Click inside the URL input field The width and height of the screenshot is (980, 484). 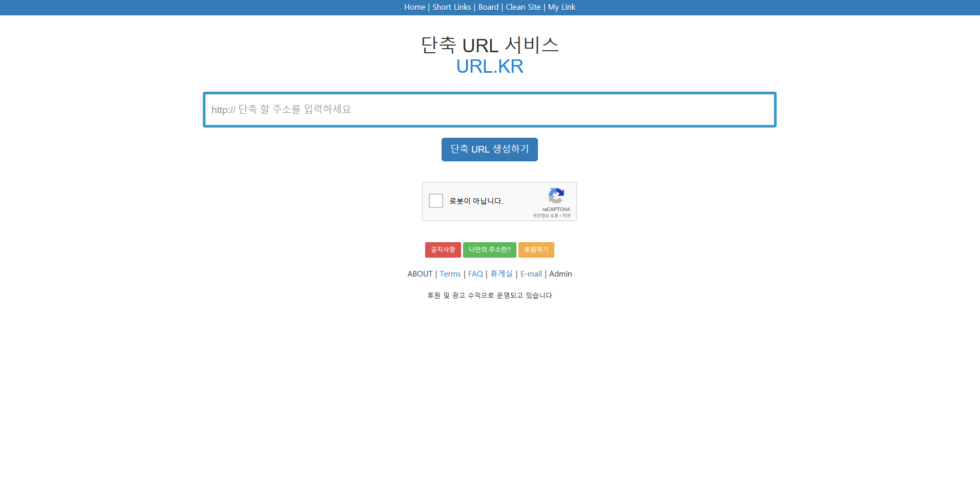tap(489, 109)
